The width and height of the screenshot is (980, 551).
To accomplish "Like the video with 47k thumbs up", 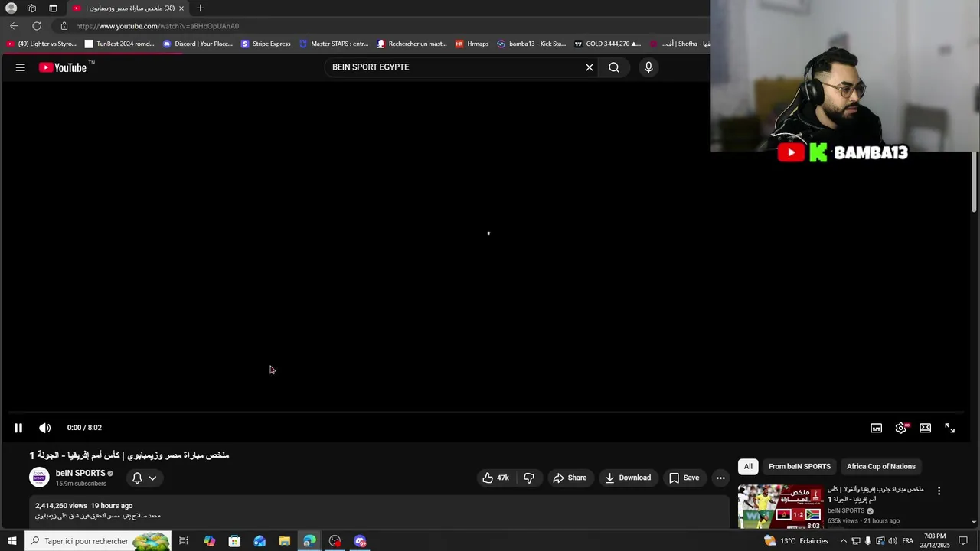I will pyautogui.click(x=495, y=478).
